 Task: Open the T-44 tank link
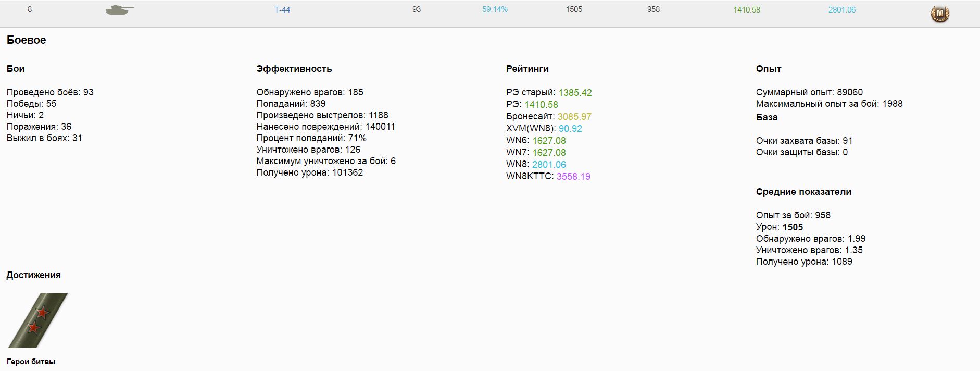click(282, 9)
